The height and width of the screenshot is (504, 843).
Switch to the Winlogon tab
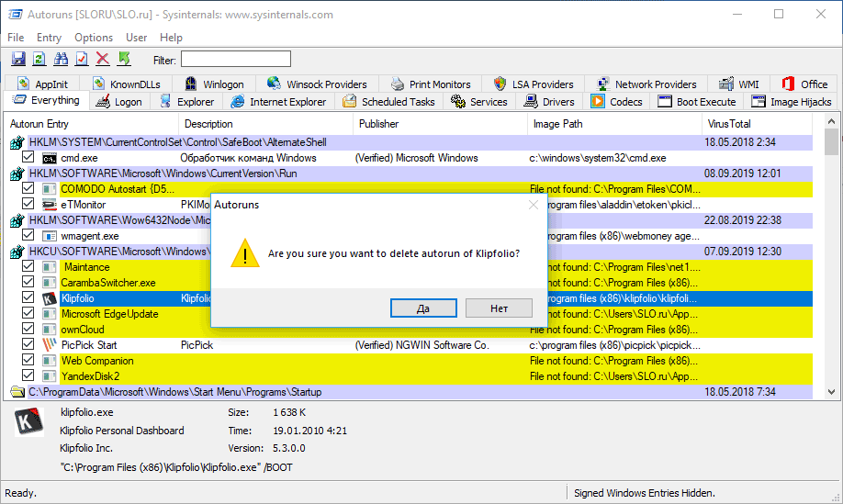[x=214, y=84]
